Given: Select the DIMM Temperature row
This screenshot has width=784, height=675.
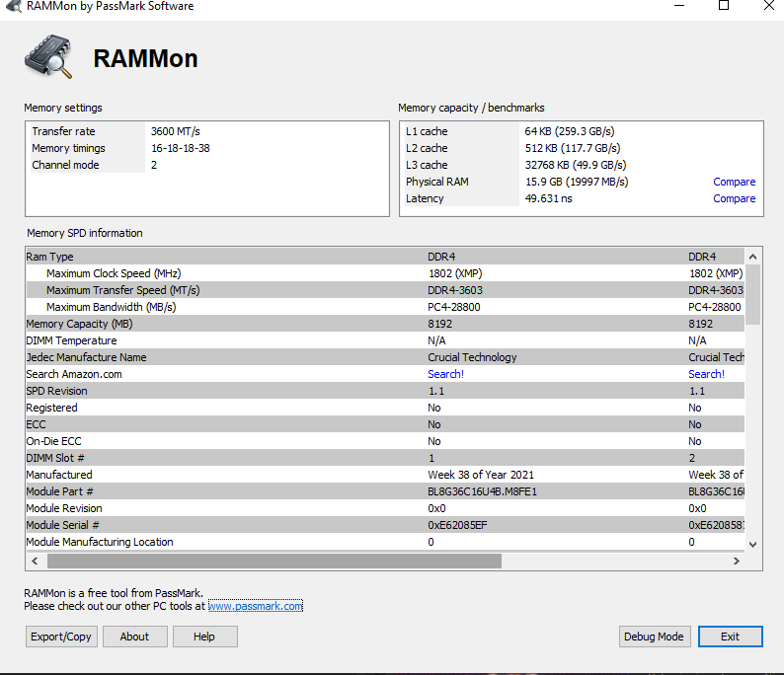Looking at the screenshot, I should tap(385, 340).
